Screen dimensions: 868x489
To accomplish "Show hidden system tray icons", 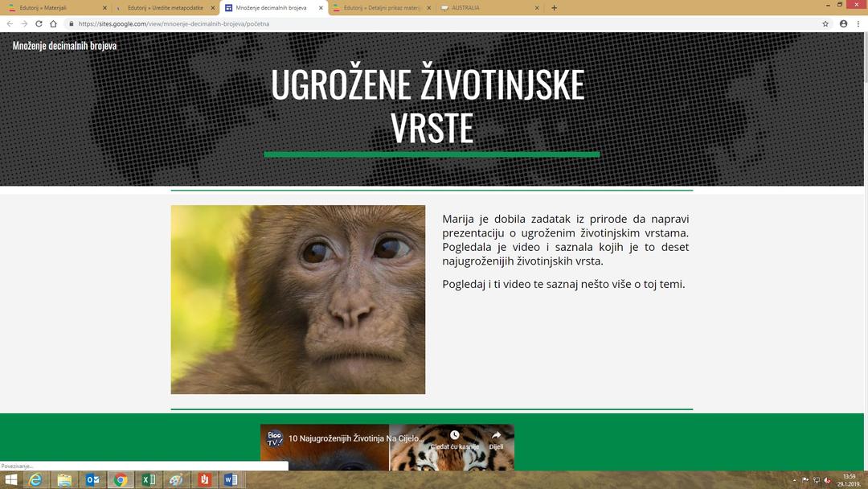I will [794, 480].
